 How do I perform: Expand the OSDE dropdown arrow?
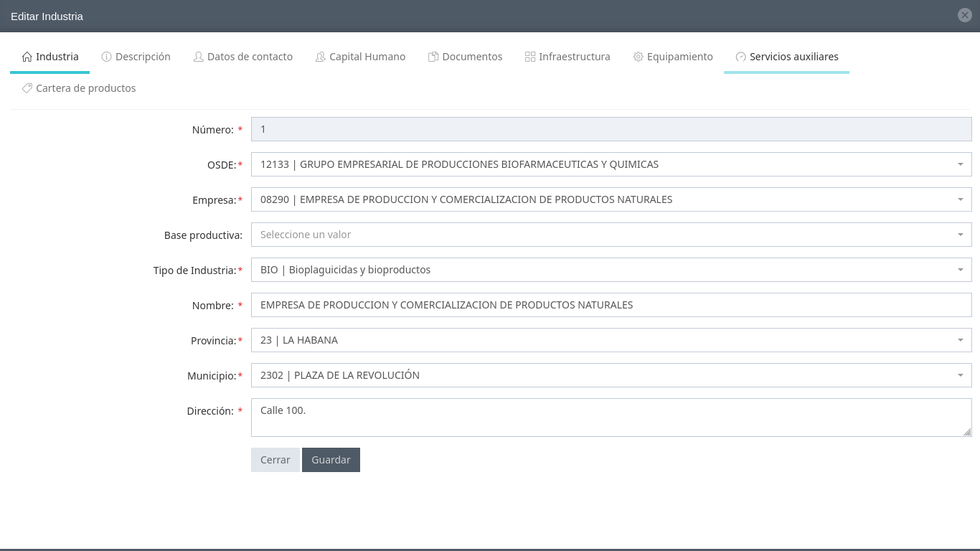(x=960, y=164)
